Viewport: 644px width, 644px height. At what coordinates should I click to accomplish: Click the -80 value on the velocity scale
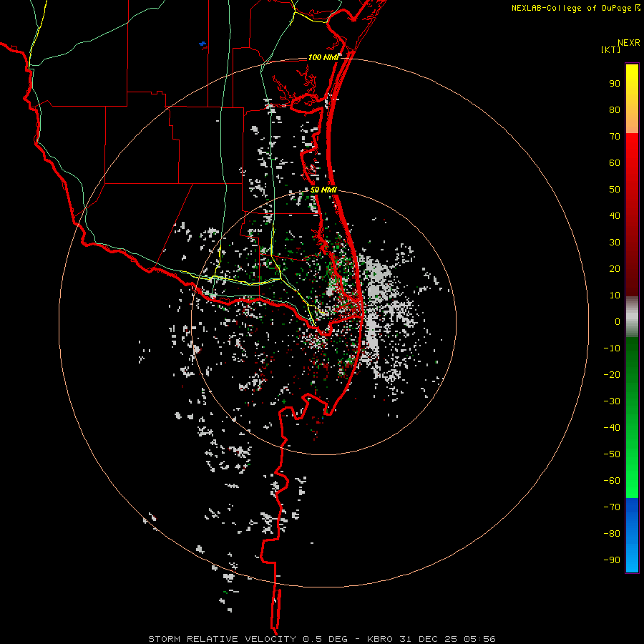pyautogui.click(x=612, y=534)
